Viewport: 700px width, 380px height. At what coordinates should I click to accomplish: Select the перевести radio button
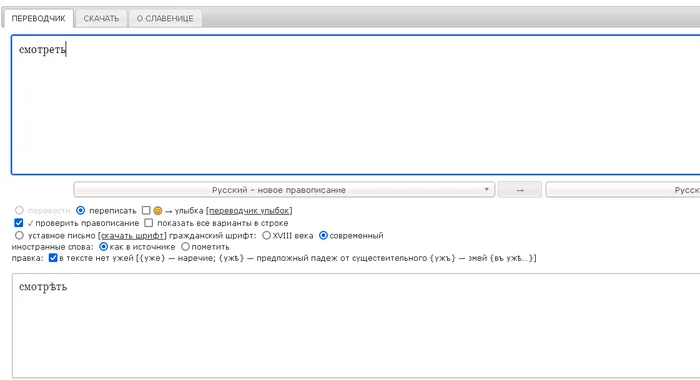[19, 210]
